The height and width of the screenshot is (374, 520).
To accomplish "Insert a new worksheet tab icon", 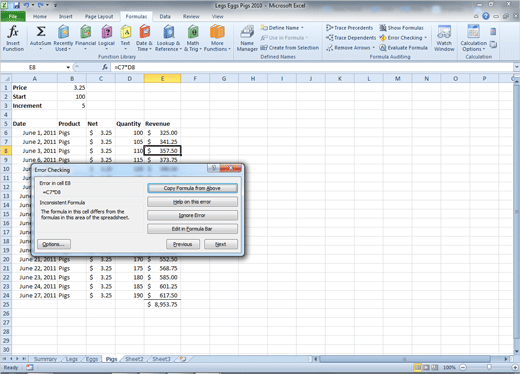I will point(183,359).
